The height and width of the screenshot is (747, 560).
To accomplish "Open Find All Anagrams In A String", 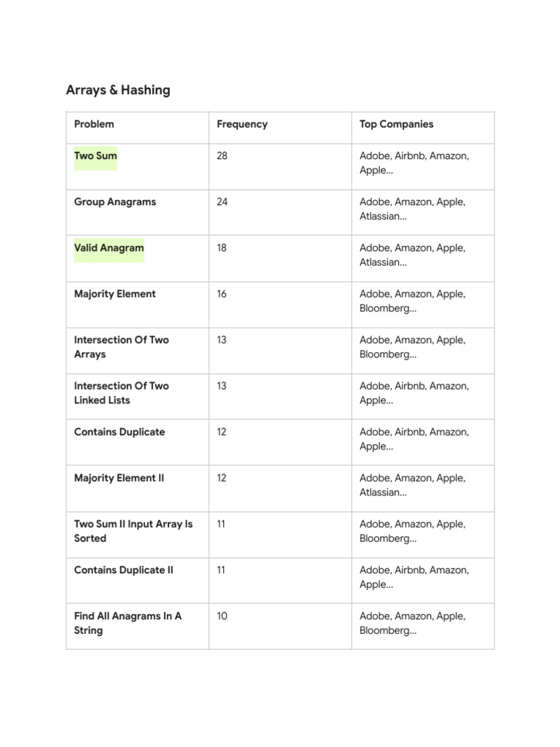I will pyautogui.click(x=128, y=623).
